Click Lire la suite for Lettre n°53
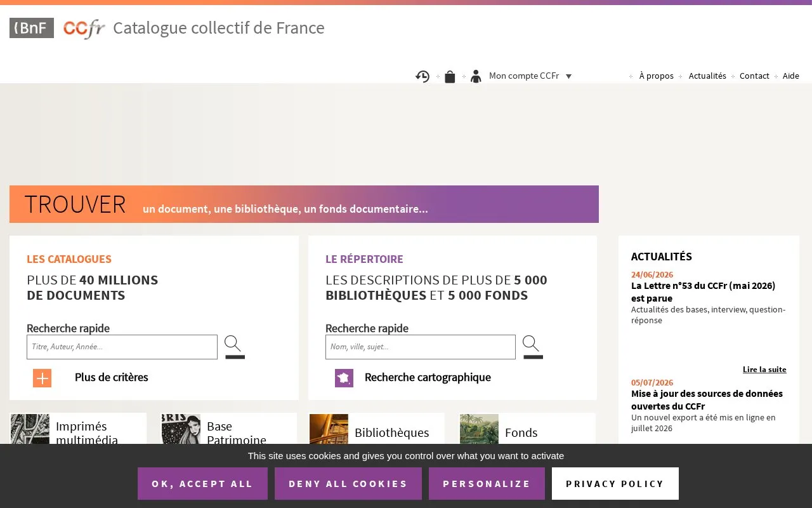The image size is (812, 508). point(764,370)
